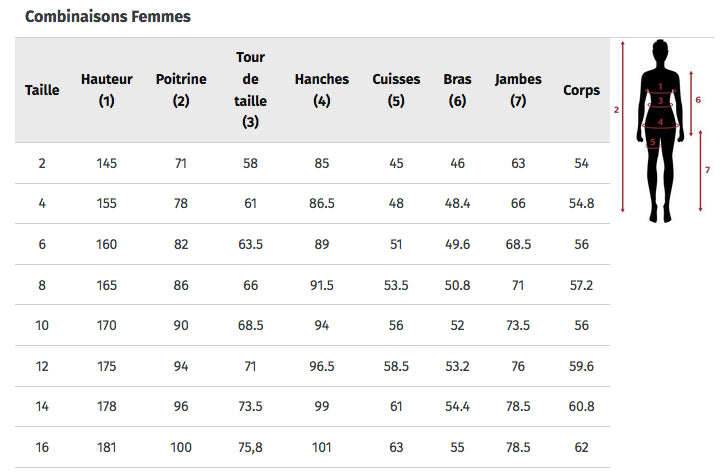Screen dimensions: 723x476
Task: Click the Bras (6) column header
Action: [457, 90]
